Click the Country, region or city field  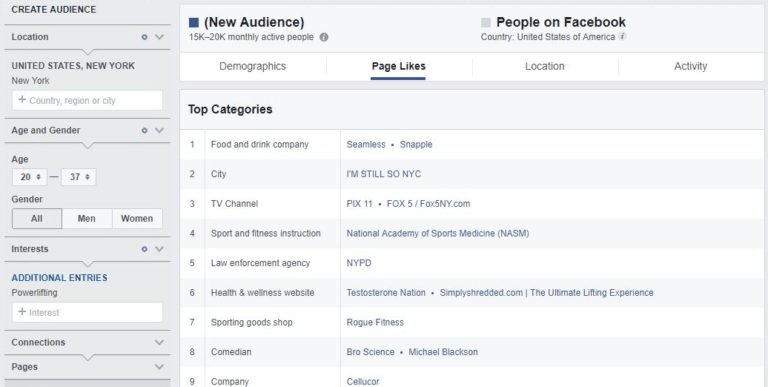pyautogui.click(x=87, y=100)
